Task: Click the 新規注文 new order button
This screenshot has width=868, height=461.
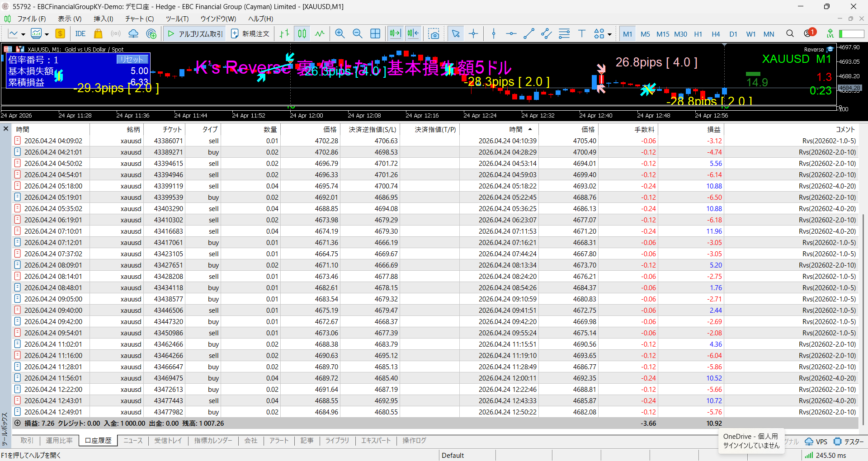Action: (x=250, y=34)
